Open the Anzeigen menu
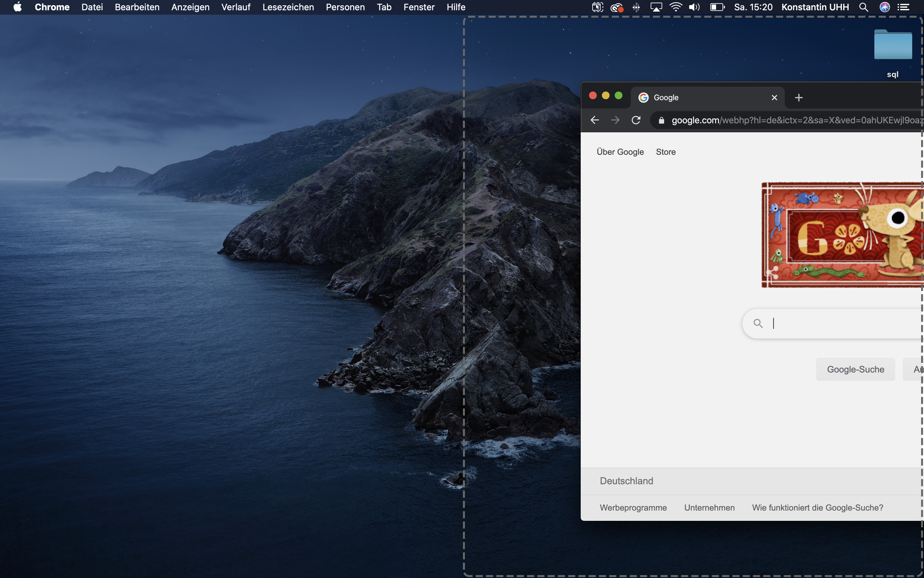The width and height of the screenshot is (924, 578). coord(190,7)
